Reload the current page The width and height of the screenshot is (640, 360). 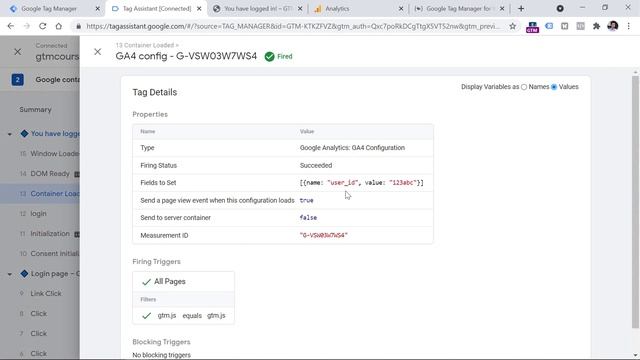(x=42, y=26)
